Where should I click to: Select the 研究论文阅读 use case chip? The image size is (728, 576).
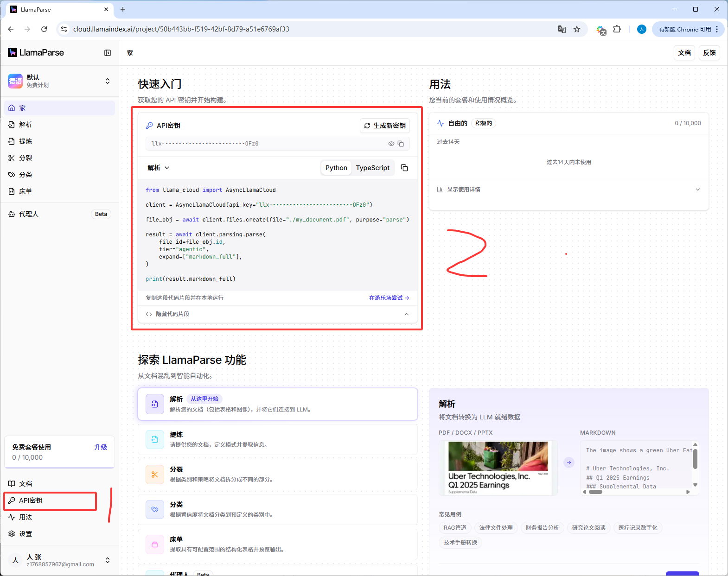[588, 528]
